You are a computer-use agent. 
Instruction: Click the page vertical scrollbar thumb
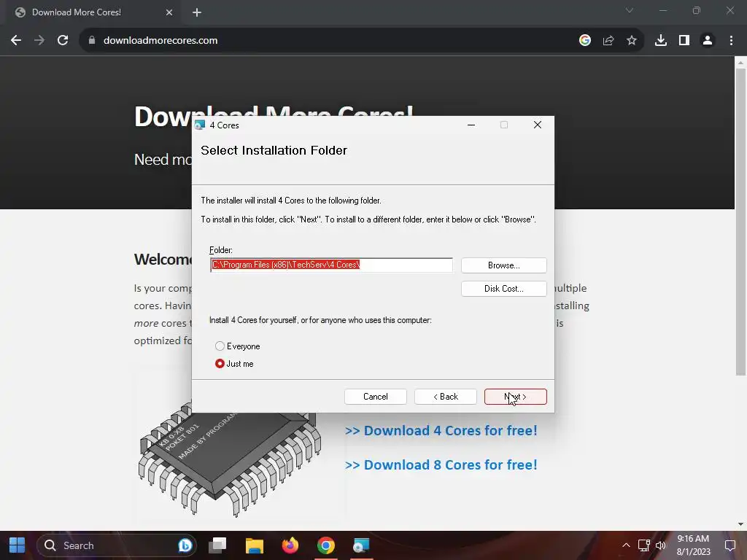click(x=740, y=222)
